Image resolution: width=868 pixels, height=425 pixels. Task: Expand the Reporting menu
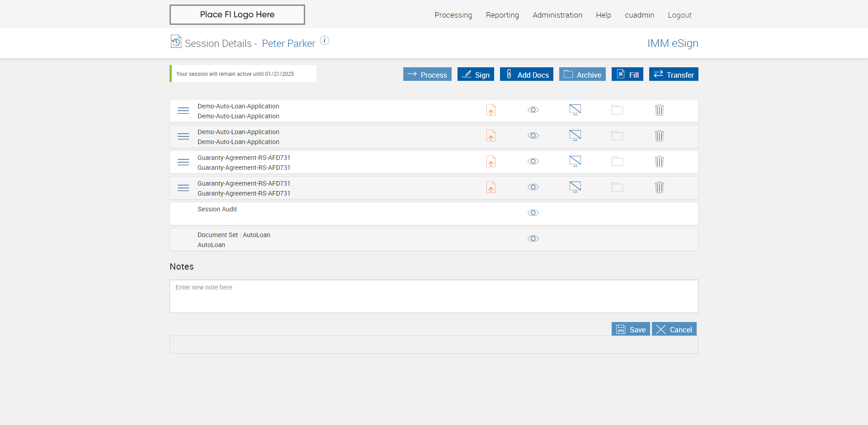(x=502, y=15)
